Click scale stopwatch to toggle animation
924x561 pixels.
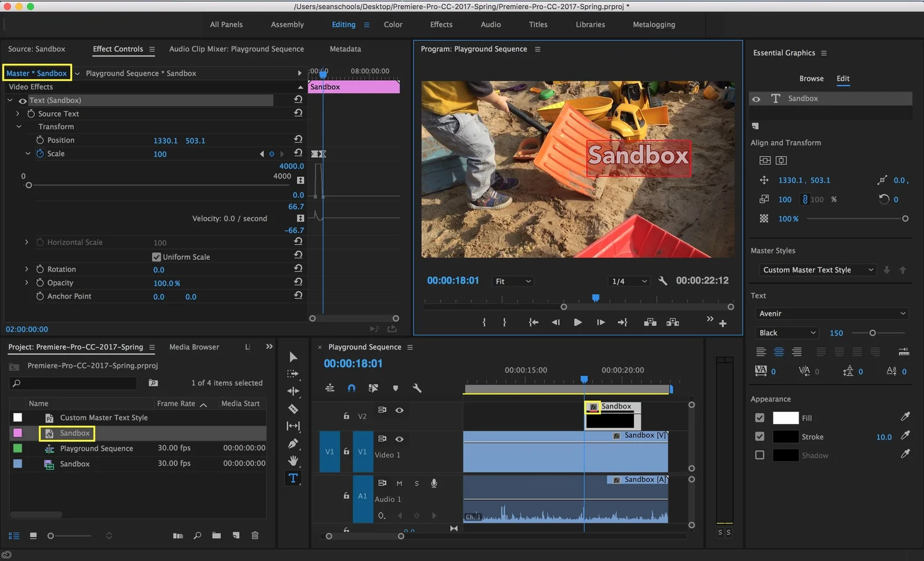click(40, 154)
